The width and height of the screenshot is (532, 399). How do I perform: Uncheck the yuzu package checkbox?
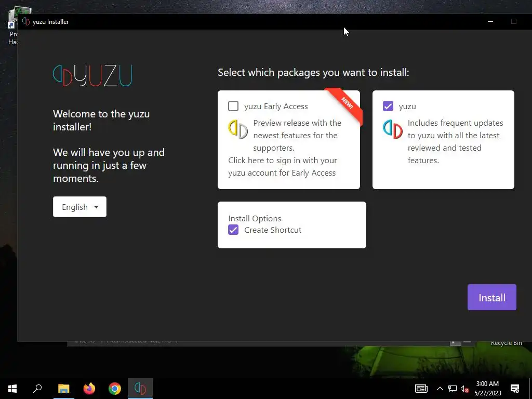(x=388, y=106)
